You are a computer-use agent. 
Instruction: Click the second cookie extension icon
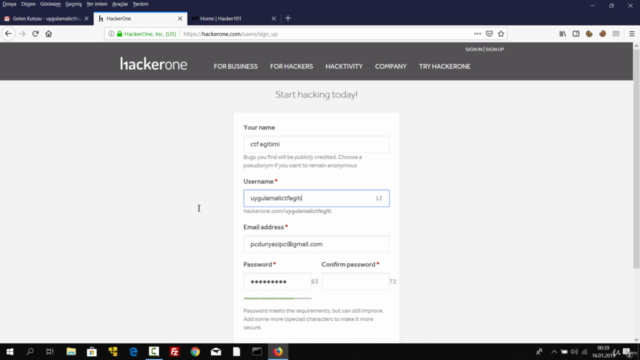[602, 34]
